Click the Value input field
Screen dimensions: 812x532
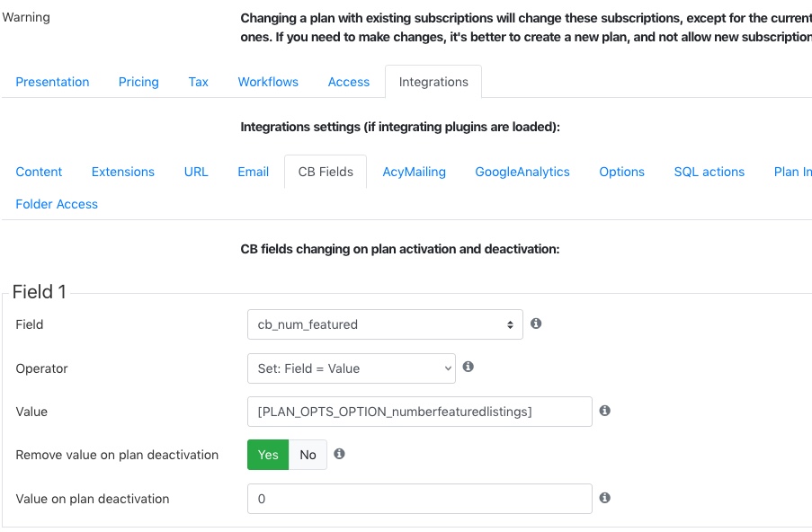pyautogui.click(x=419, y=412)
